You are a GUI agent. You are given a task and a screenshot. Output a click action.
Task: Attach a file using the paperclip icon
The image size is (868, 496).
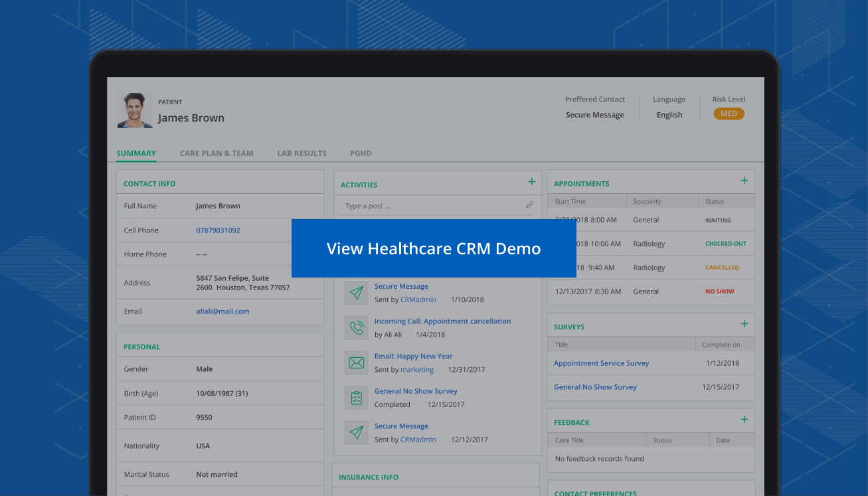[529, 205]
